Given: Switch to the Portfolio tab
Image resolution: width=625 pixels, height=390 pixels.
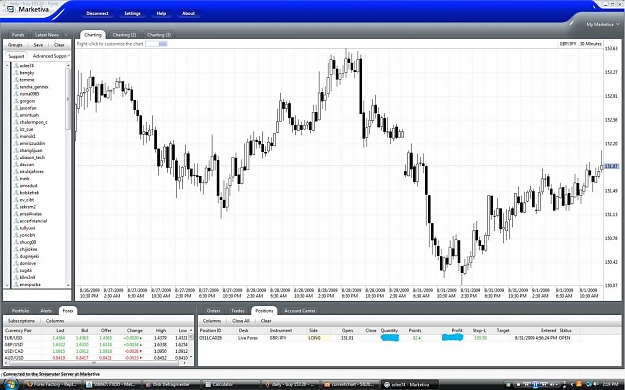Looking at the screenshot, I should pyautogui.click(x=20, y=311).
